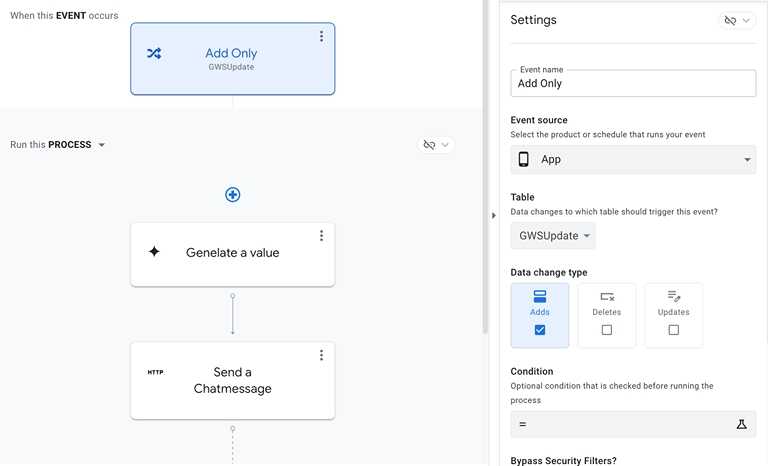
Task: Open the Event source App dropdown
Action: [746, 160]
